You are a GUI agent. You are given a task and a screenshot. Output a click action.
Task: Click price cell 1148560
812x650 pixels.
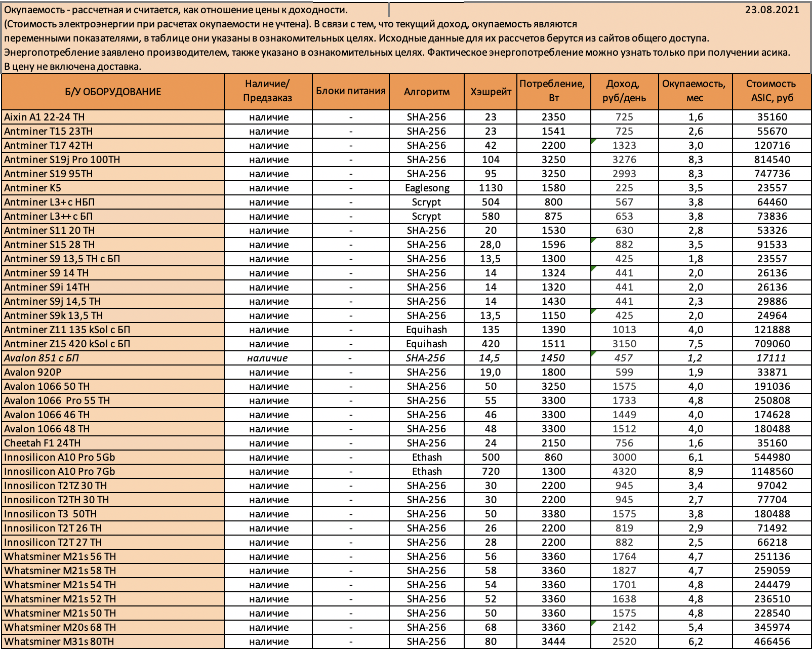(772, 471)
